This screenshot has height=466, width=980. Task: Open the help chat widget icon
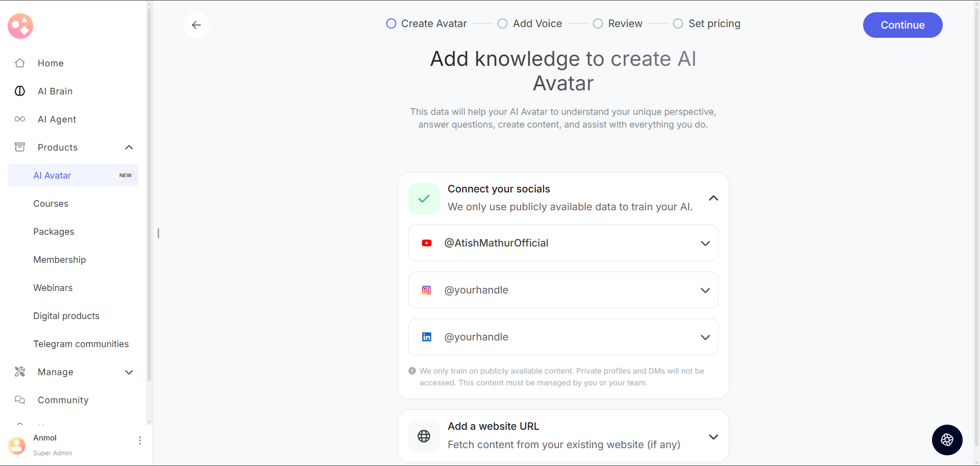947,439
